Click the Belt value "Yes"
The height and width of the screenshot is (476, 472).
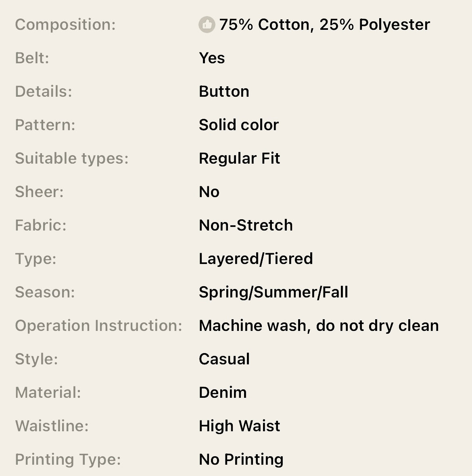[212, 58]
